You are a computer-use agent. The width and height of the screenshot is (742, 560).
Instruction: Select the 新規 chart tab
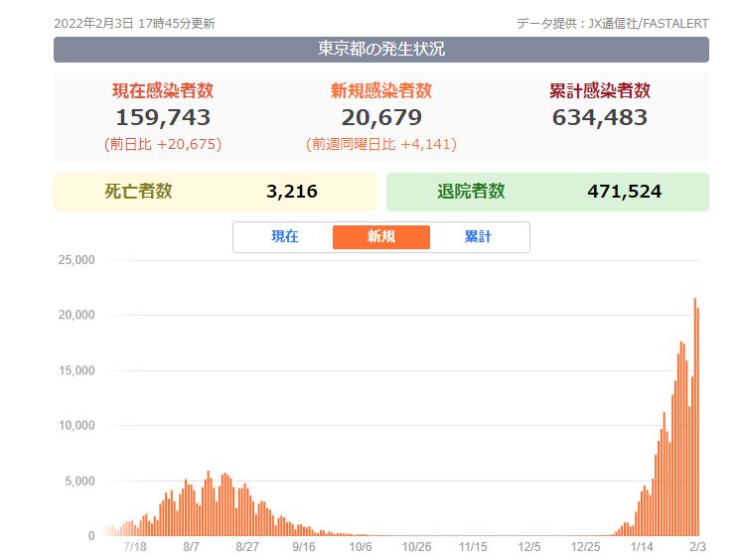tap(381, 237)
